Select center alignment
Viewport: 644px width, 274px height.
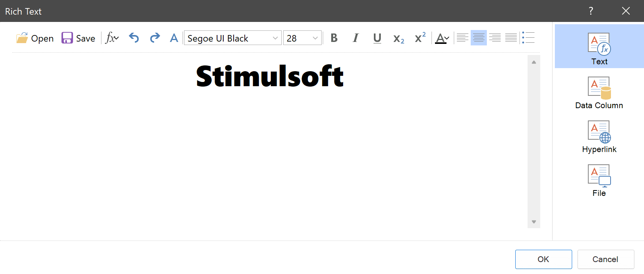point(479,38)
